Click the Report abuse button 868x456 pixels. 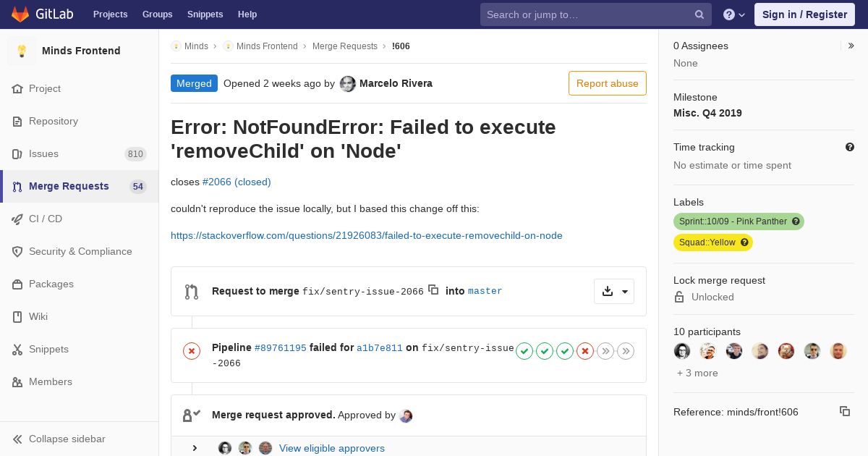pyautogui.click(x=608, y=83)
